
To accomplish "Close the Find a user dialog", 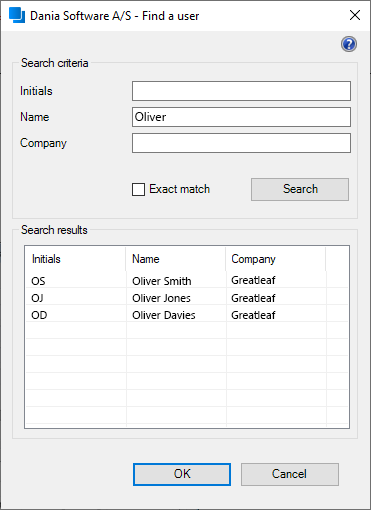I will [355, 15].
